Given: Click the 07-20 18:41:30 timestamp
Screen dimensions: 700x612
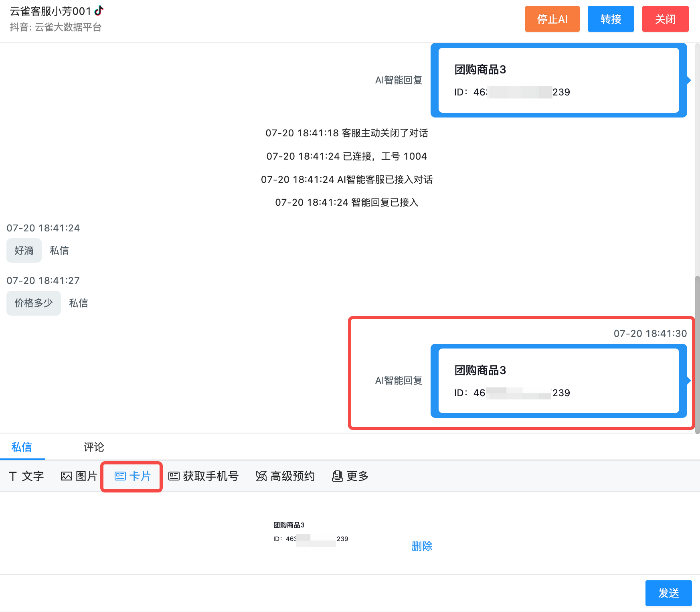Looking at the screenshot, I should [650, 334].
